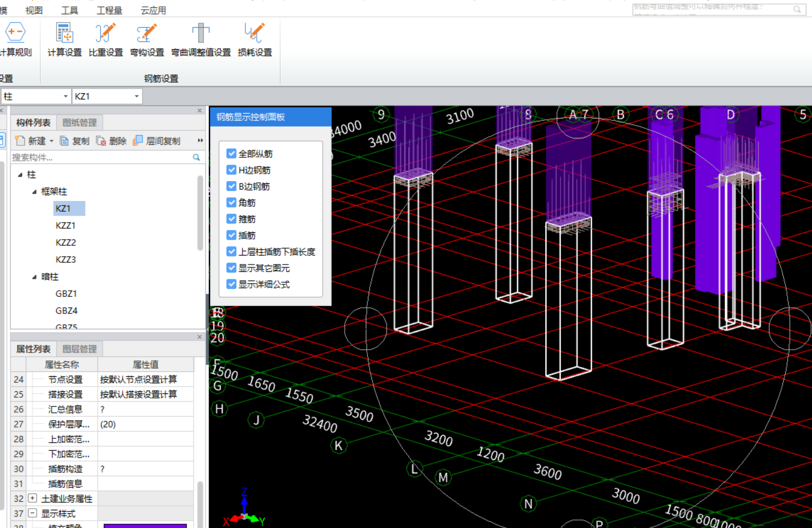Click into the 搜索构件 search field

(101, 157)
